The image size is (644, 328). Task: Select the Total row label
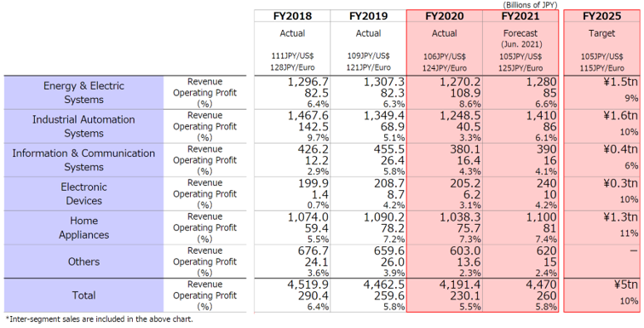pos(83,295)
